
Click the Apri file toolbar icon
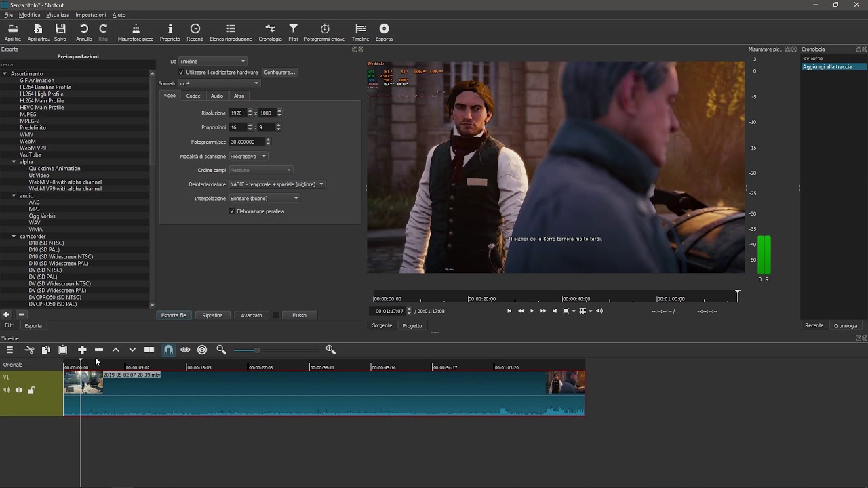coord(13,28)
